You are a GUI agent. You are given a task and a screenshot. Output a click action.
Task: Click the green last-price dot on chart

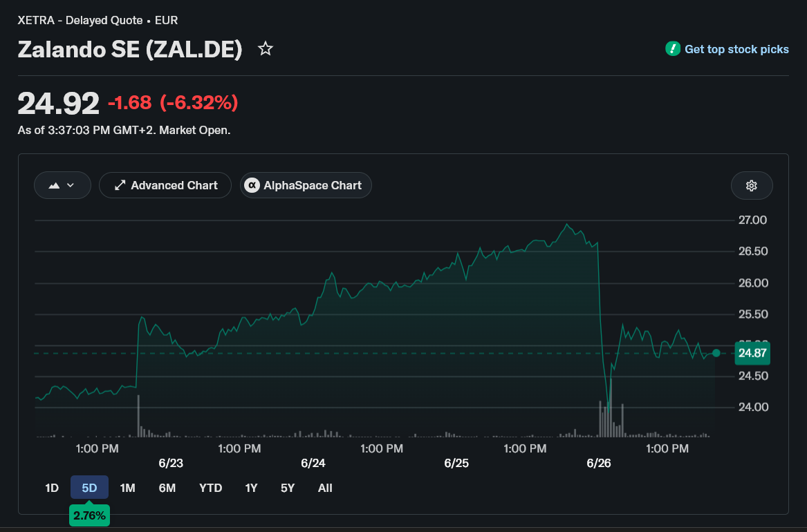click(x=716, y=353)
